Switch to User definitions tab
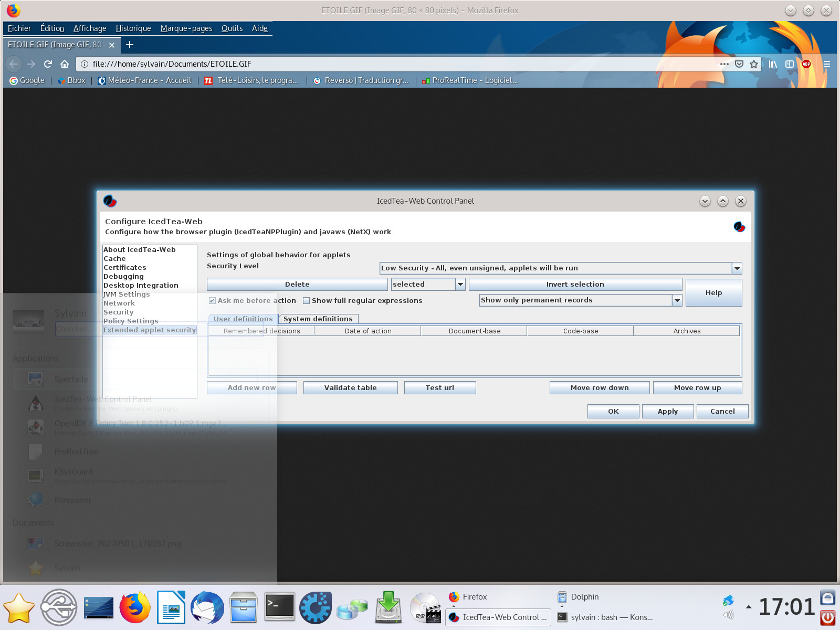The image size is (840, 630). pyautogui.click(x=243, y=319)
